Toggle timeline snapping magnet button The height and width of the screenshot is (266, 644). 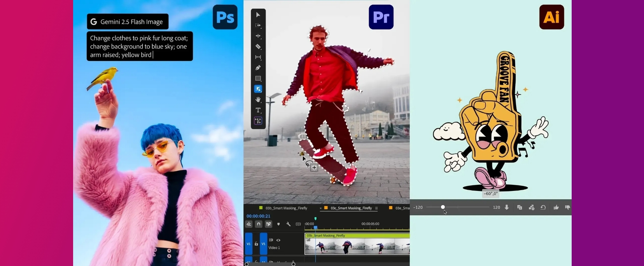[259, 224]
